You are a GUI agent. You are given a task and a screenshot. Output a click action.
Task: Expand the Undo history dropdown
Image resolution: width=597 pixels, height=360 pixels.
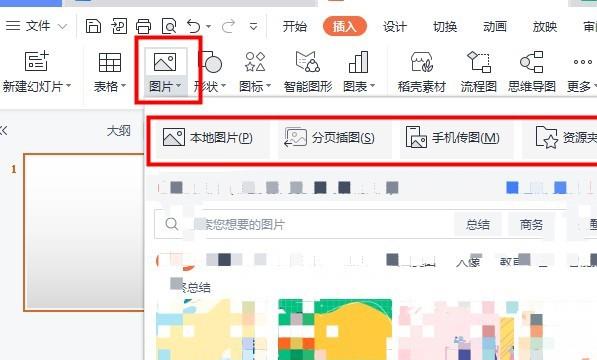(209, 27)
